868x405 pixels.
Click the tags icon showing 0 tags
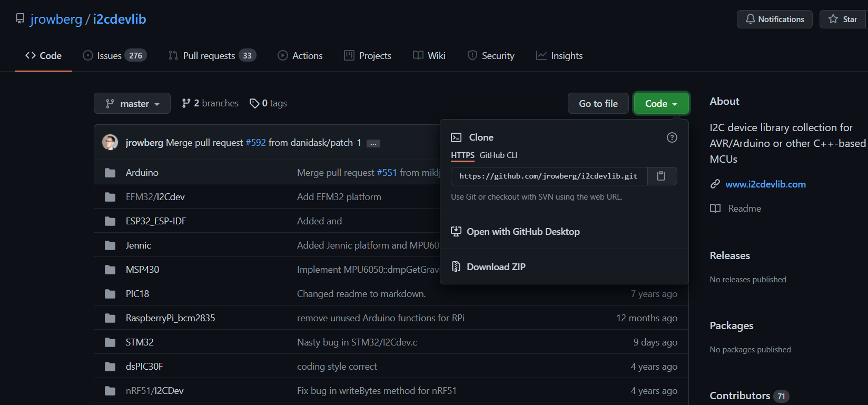(x=254, y=103)
